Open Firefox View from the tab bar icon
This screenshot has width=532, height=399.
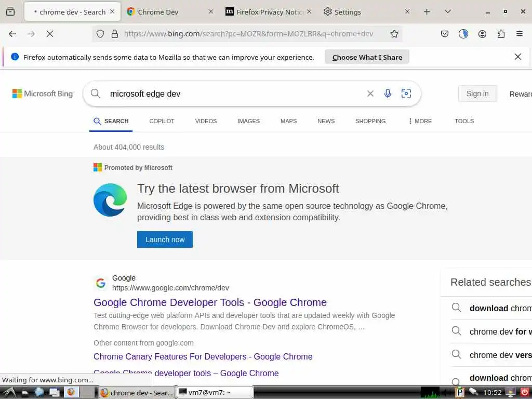pyautogui.click(x=10, y=12)
